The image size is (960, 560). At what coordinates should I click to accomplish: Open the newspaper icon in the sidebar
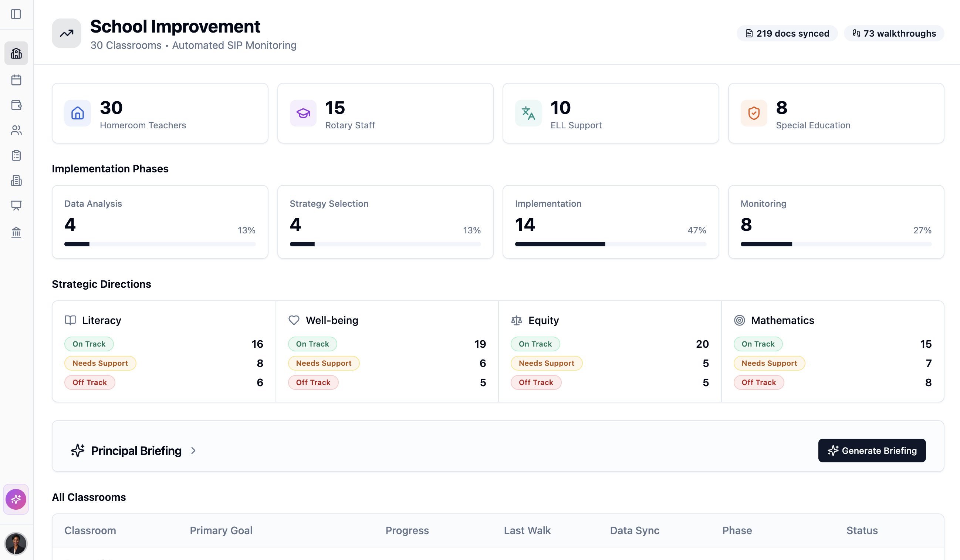pos(16,181)
